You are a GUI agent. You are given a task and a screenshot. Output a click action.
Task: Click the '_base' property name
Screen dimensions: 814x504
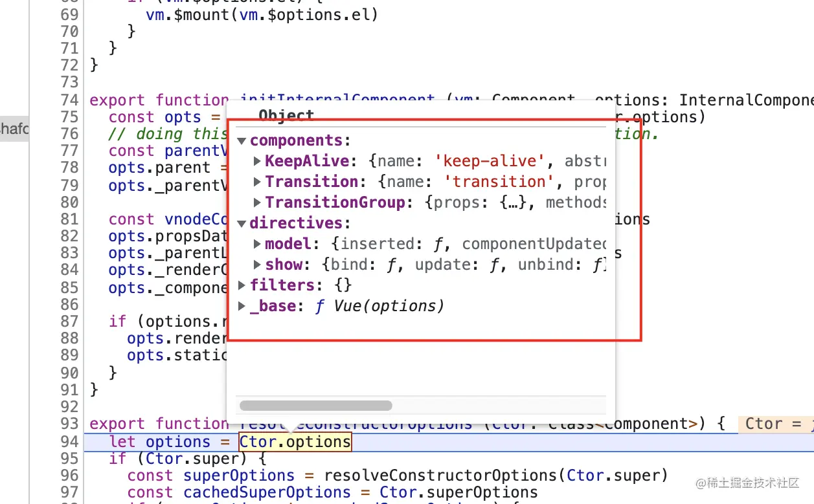(273, 306)
